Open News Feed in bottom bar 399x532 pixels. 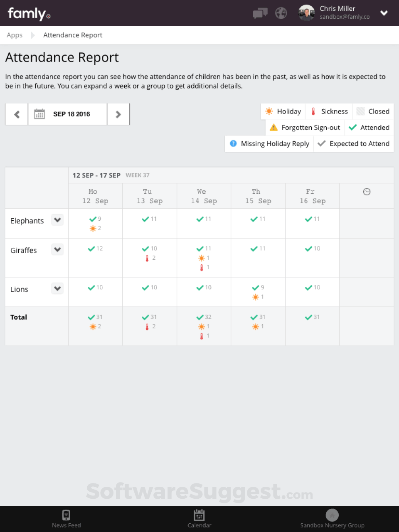pyautogui.click(x=66, y=519)
